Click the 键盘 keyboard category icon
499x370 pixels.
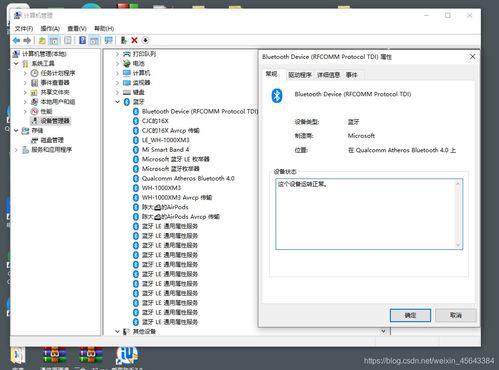tap(127, 92)
